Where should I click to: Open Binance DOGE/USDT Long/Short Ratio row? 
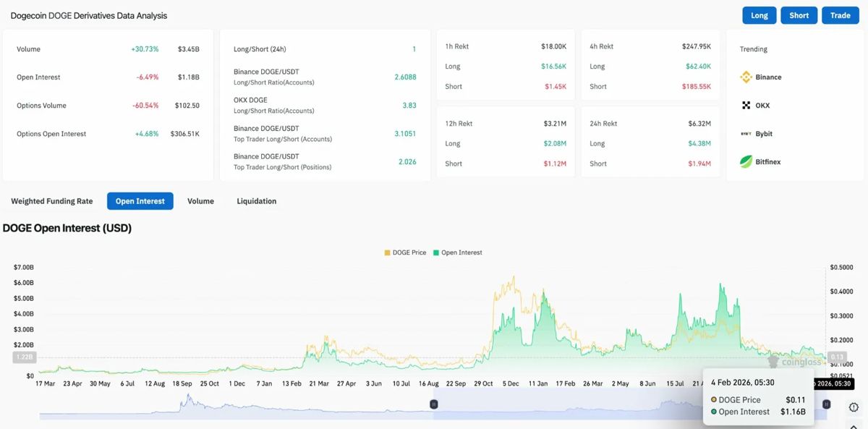[x=325, y=77]
